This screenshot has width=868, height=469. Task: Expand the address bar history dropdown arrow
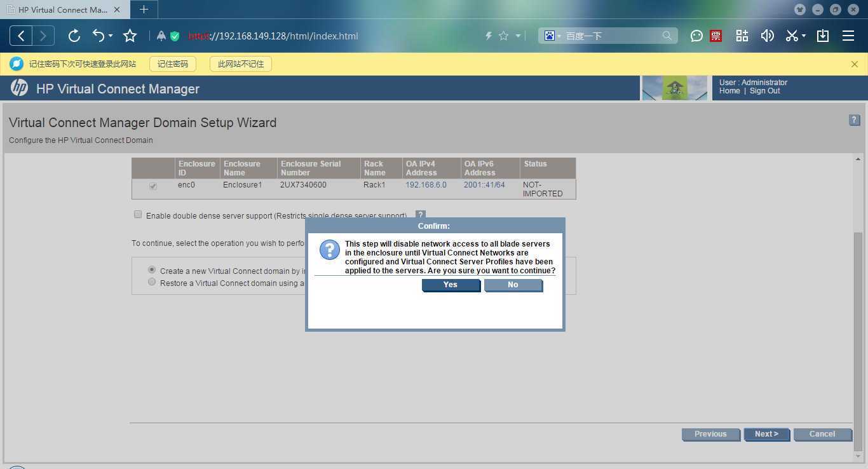pos(519,36)
